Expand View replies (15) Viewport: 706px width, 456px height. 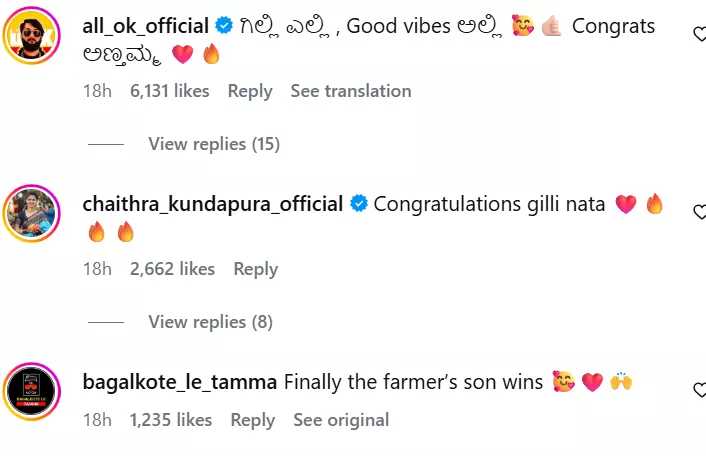(x=214, y=144)
